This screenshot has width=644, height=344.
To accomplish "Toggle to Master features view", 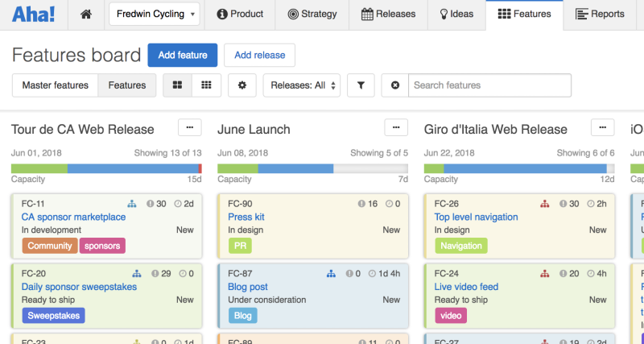I will coord(56,85).
